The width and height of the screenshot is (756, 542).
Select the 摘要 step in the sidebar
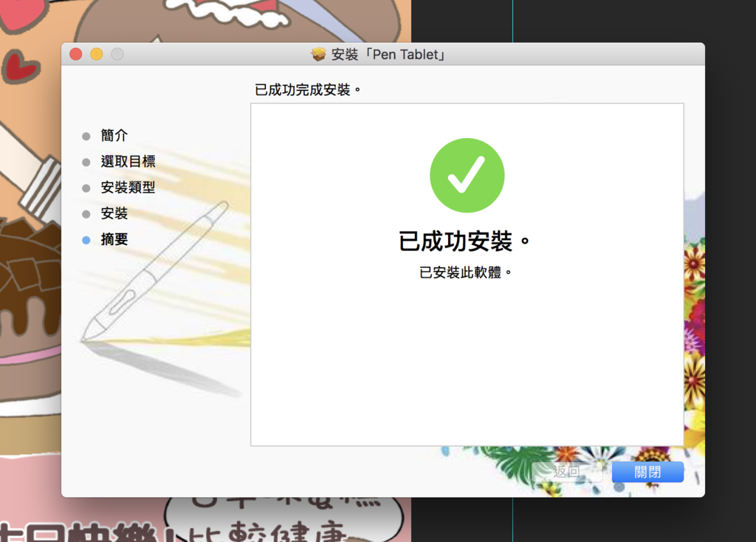(x=113, y=239)
